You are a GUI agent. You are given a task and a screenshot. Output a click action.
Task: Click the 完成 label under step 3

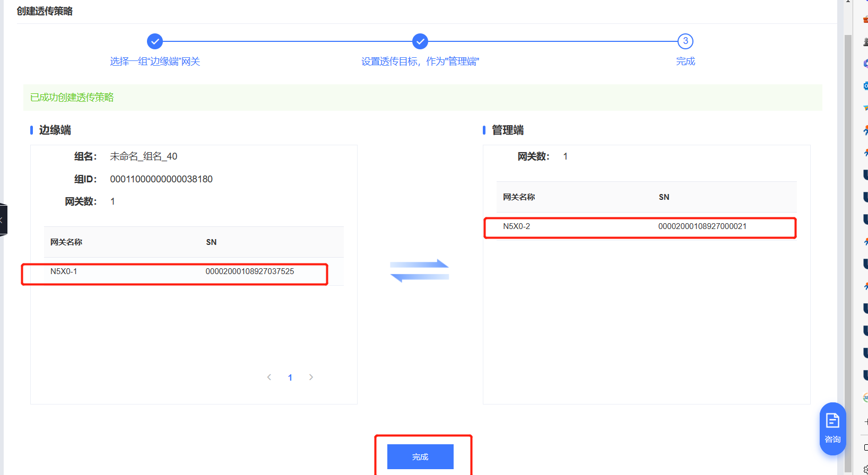[685, 61]
